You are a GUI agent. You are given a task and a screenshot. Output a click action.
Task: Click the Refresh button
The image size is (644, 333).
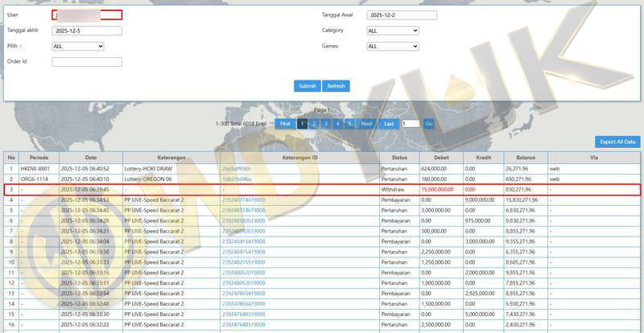coord(336,86)
